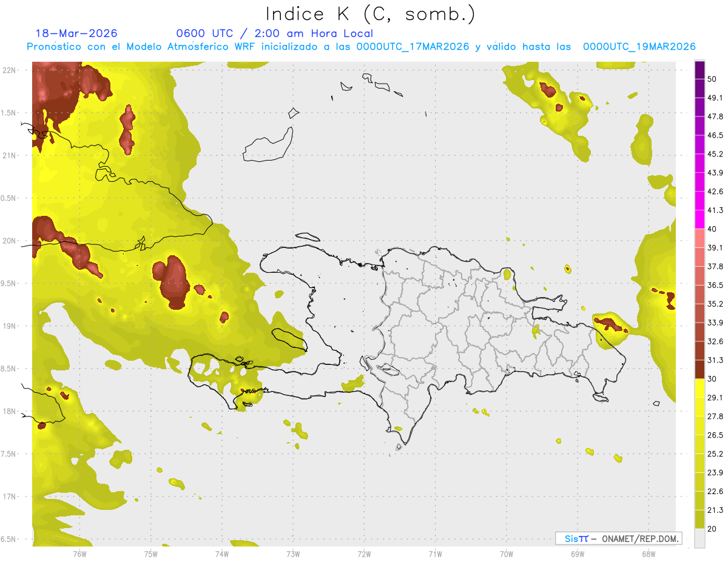Click Tortuga island outline off Haiti's north coast
The width and height of the screenshot is (728, 562).
click(308, 237)
